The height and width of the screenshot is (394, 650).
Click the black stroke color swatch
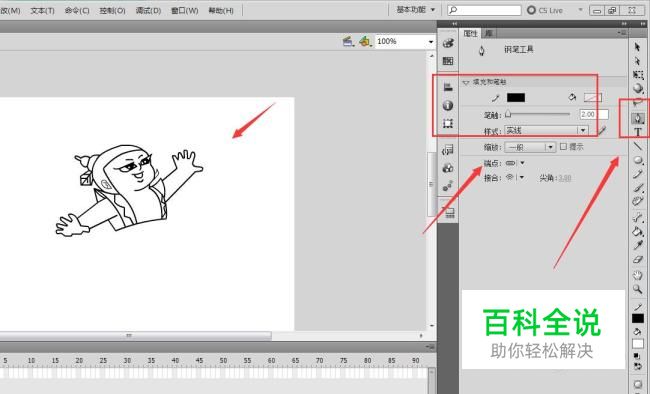[x=516, y=97]
